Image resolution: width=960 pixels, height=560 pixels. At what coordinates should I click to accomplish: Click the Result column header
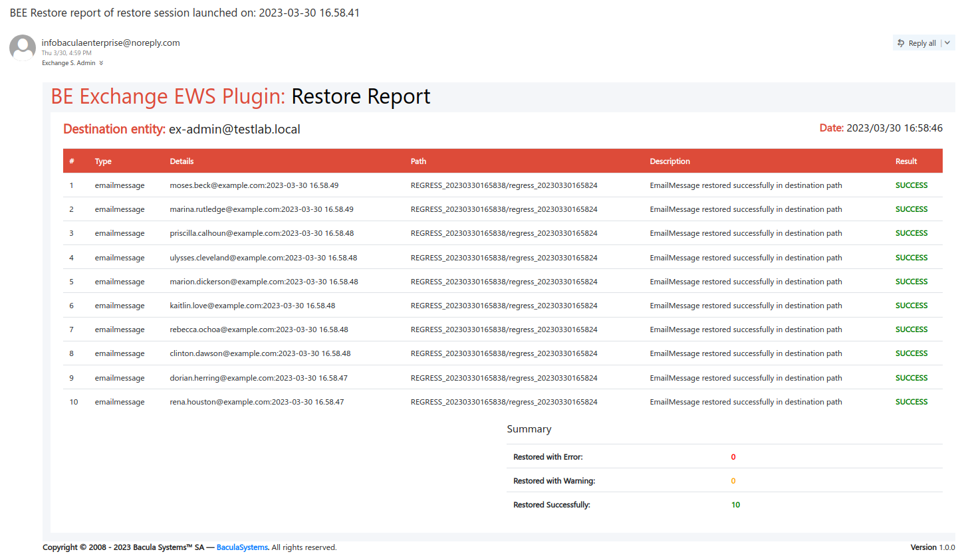[x=905, y=161]
